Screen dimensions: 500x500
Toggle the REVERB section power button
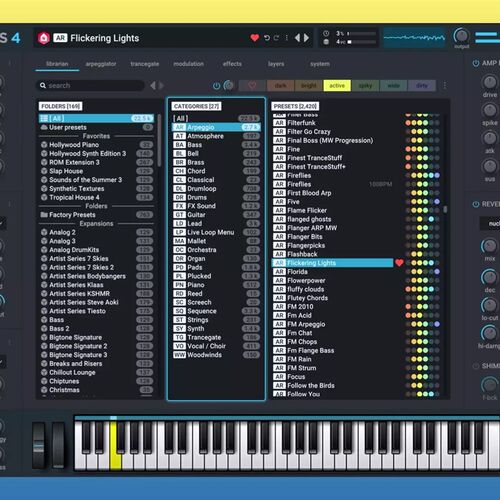point(476,204)
